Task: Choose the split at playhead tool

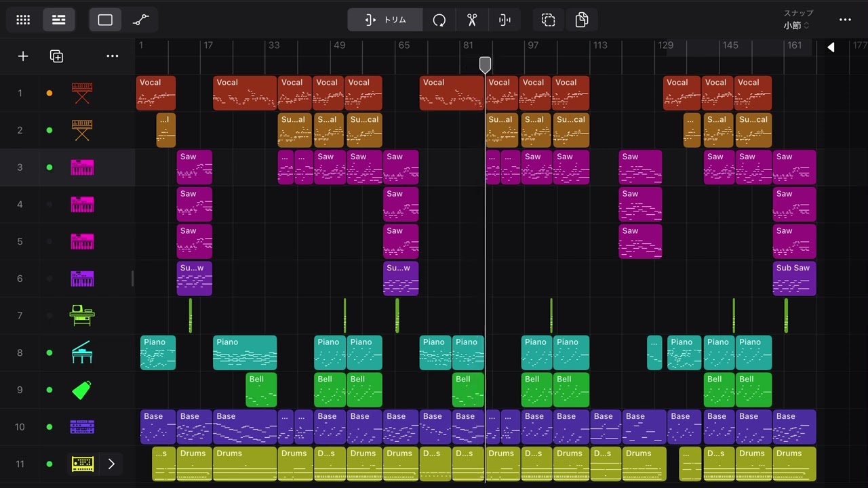Action: (x=505, y=20)
